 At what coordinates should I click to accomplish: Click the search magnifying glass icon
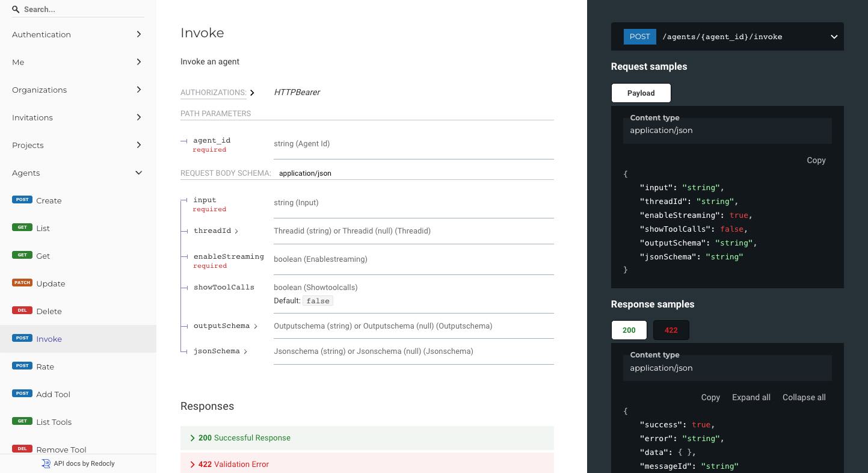pos(15,9)
